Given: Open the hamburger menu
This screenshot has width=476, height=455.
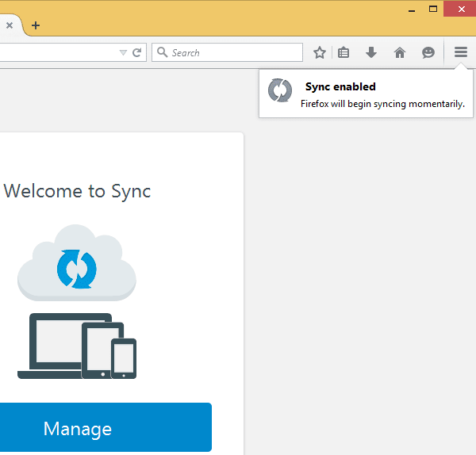Looking at the screenshot, I should tap(461, 52).
